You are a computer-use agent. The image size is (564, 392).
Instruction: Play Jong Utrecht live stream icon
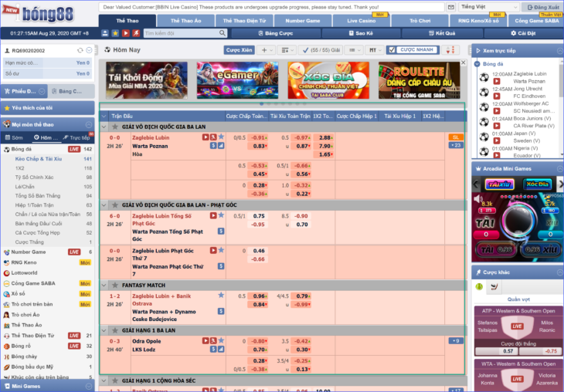coord(497,96)
